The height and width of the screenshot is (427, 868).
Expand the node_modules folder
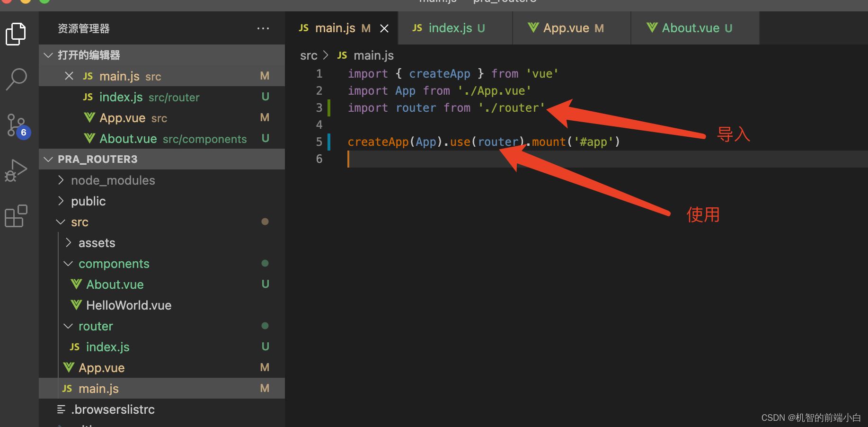click(x=162, y=180)
